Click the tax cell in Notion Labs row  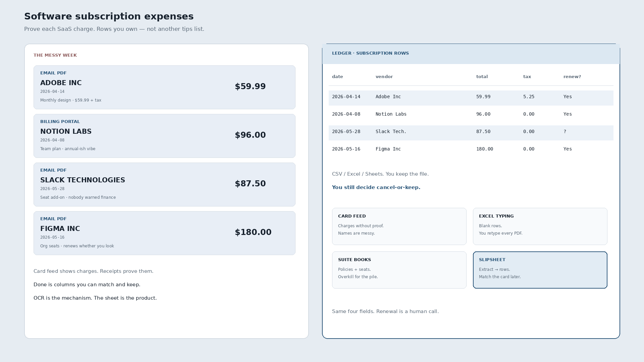[x=529, y=114]
